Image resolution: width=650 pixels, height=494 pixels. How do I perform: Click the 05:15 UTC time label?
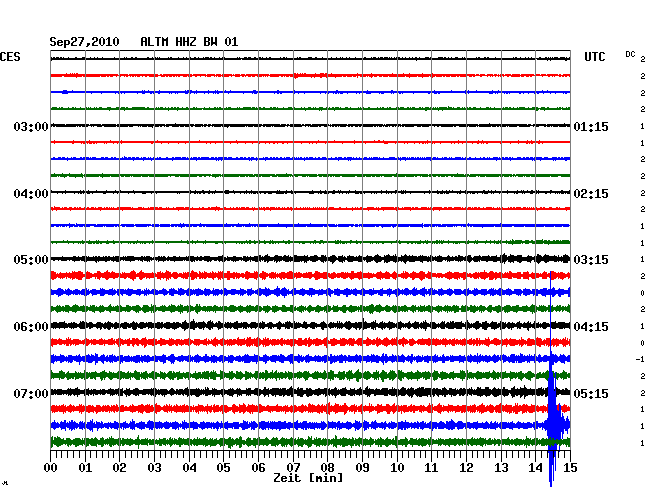click(591, 393)
